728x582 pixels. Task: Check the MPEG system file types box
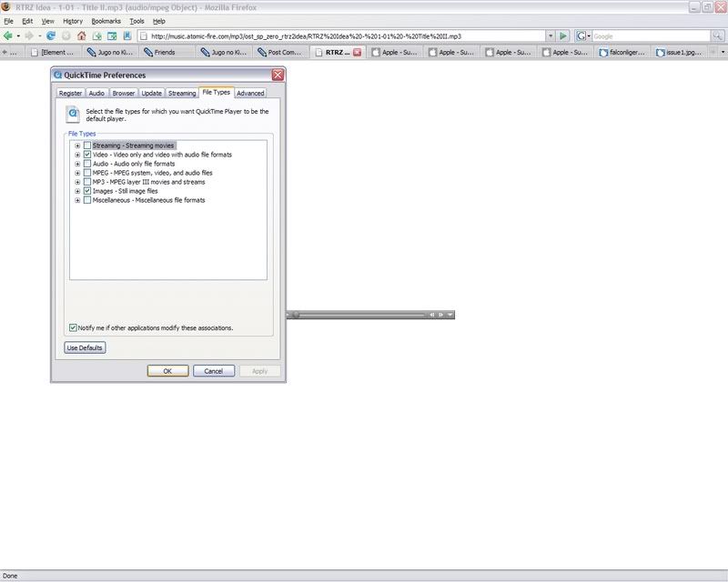[87, 173]
